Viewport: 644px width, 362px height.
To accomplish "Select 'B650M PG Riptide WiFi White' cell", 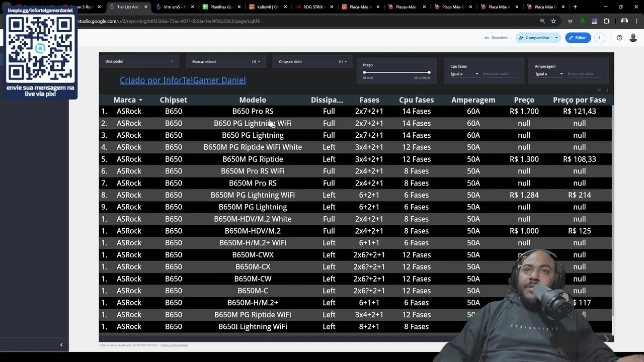I will 253,147.
